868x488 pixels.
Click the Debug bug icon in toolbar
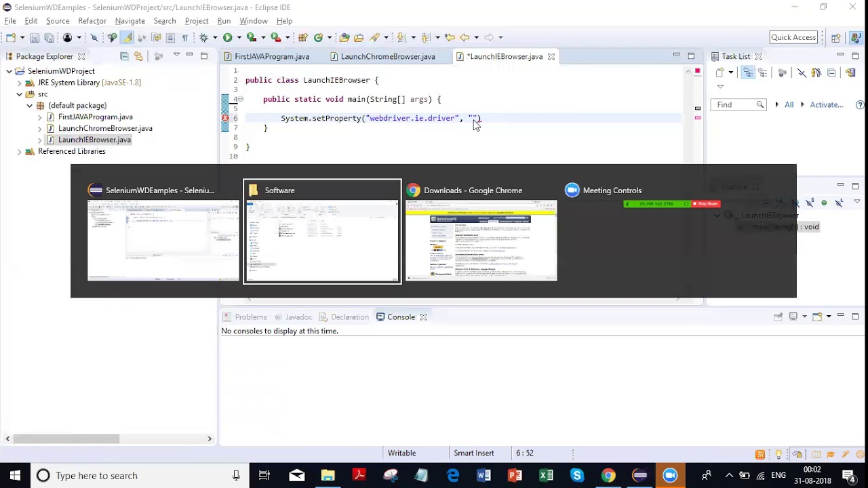[x=203, y=37]
